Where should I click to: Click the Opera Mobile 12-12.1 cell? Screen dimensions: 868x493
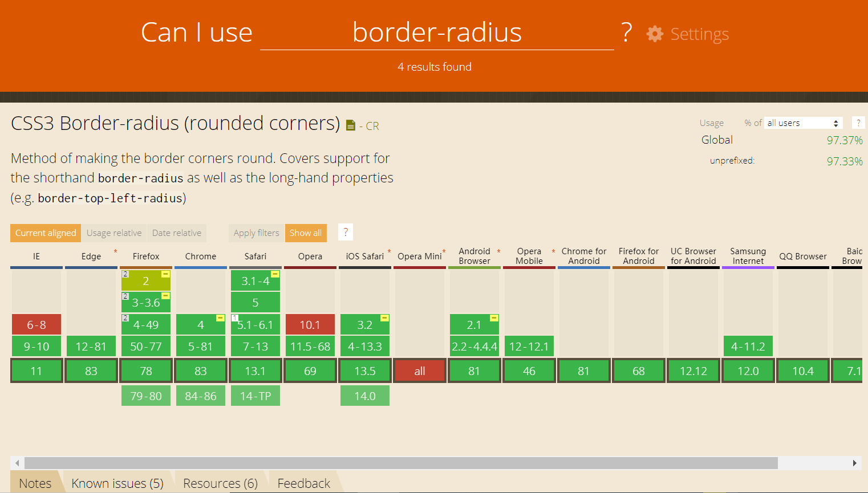[529, 347]
